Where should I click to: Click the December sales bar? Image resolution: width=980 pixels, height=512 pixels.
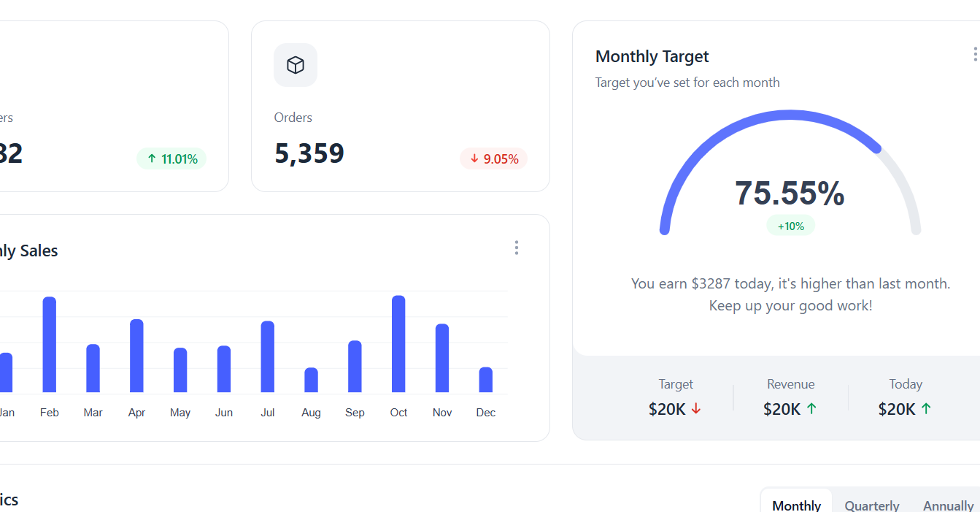coord(486,380)
